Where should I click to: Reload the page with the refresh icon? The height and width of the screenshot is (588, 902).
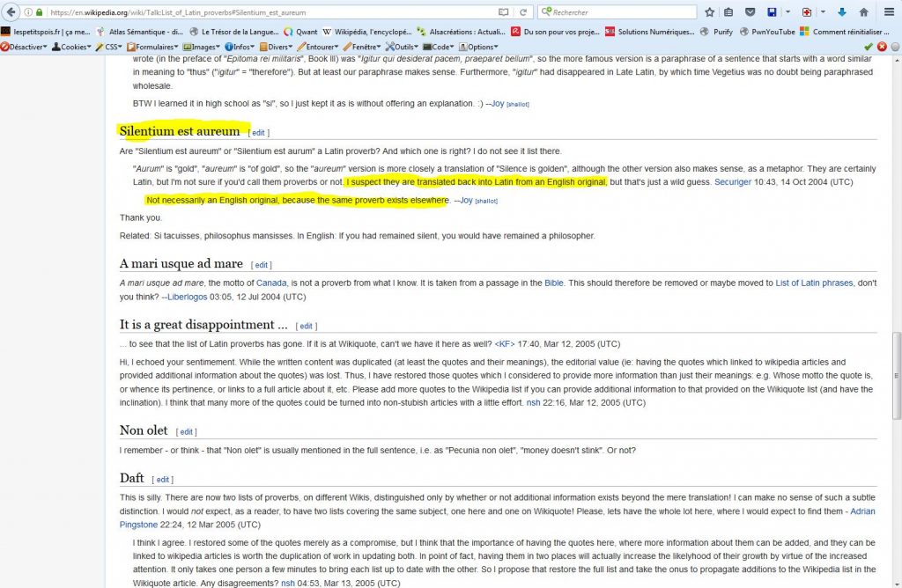click(523, 12)
